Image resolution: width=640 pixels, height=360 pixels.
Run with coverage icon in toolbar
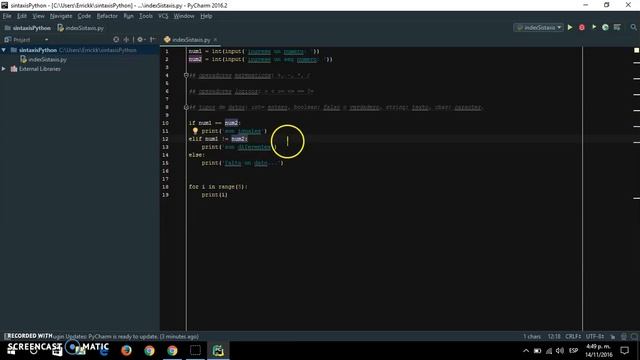(x=594, y=27)
